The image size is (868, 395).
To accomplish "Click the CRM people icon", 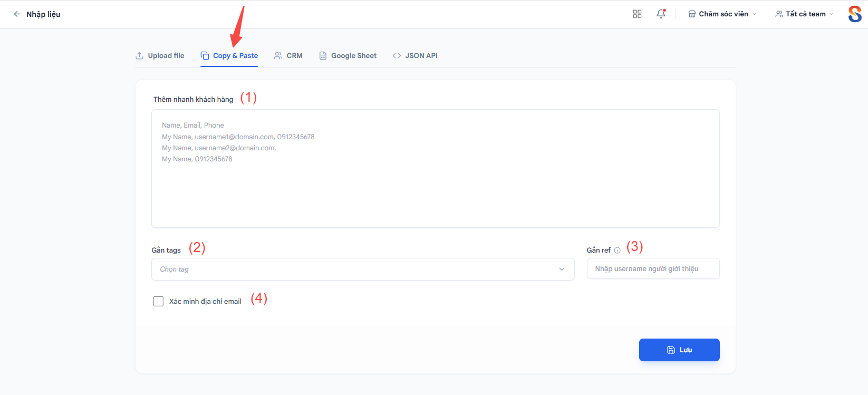I will point(278,55).
